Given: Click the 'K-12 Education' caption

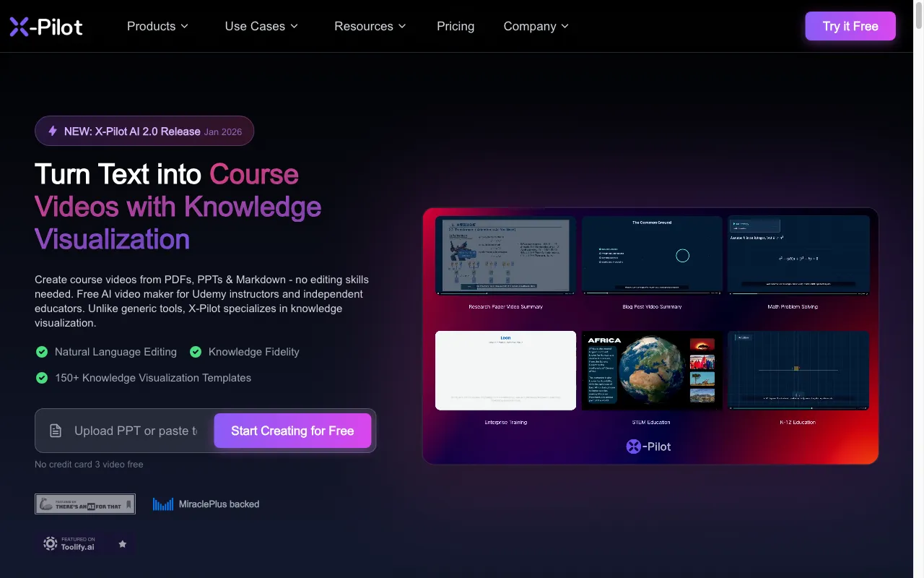Looking at the screenshot, I should pos(798,422).
